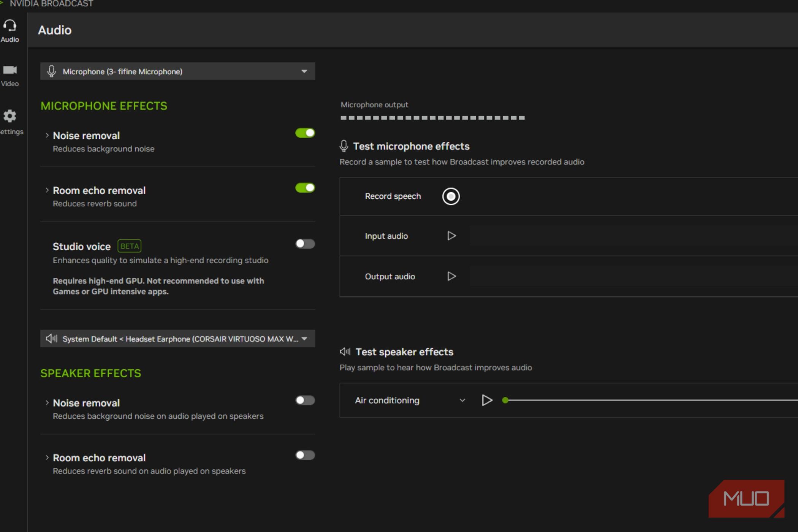Expand speaker Room echo removal chevron

pos(47,458)
